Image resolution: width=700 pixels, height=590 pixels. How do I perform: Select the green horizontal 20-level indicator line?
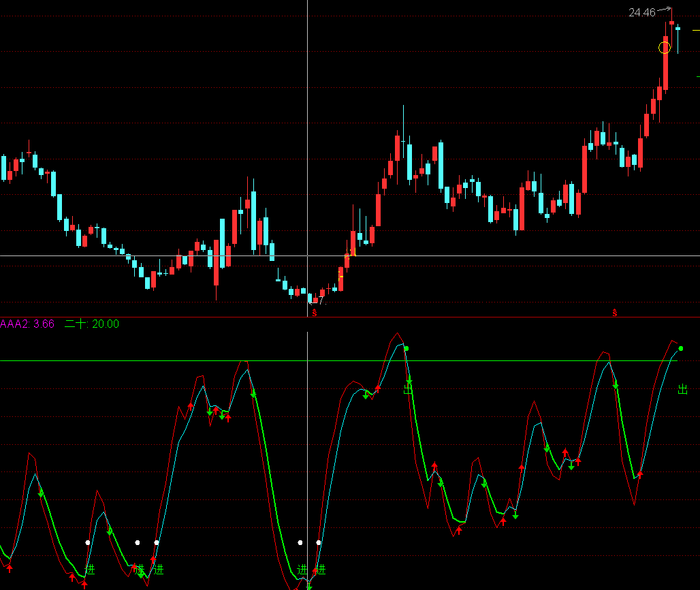click(338, 360)
